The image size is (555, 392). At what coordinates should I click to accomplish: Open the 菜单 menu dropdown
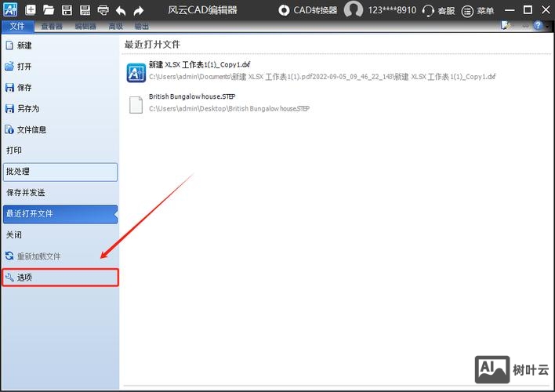point(478,10)
